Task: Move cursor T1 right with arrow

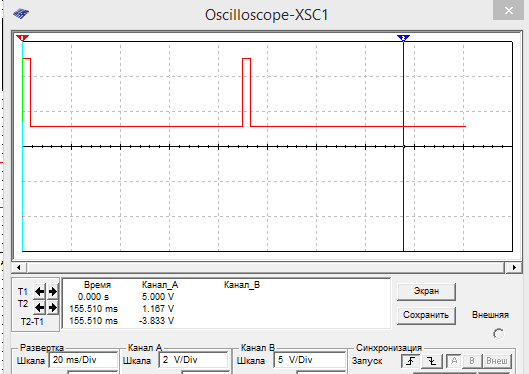Action: tap(53, 291)
